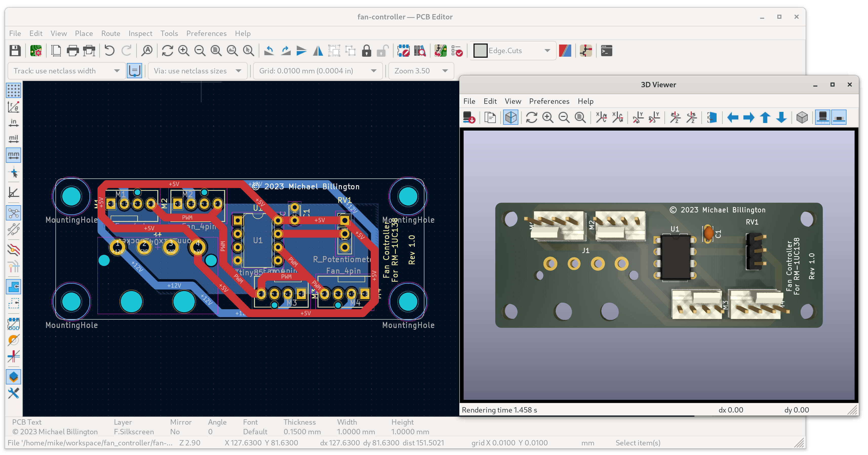Click the layer pair color swatch

[565, 51]
